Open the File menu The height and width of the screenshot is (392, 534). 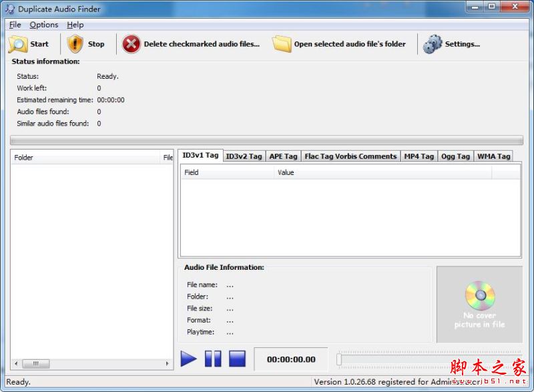[15, 25]
